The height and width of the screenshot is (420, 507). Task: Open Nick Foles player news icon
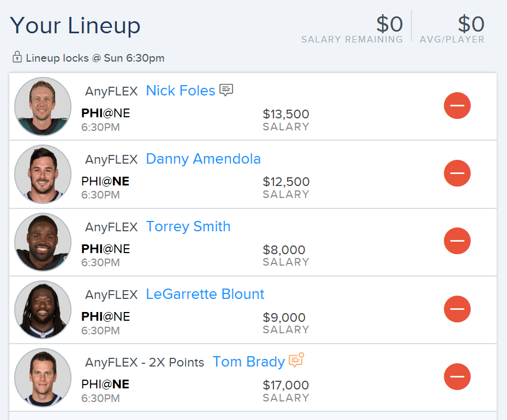[226, 90]
